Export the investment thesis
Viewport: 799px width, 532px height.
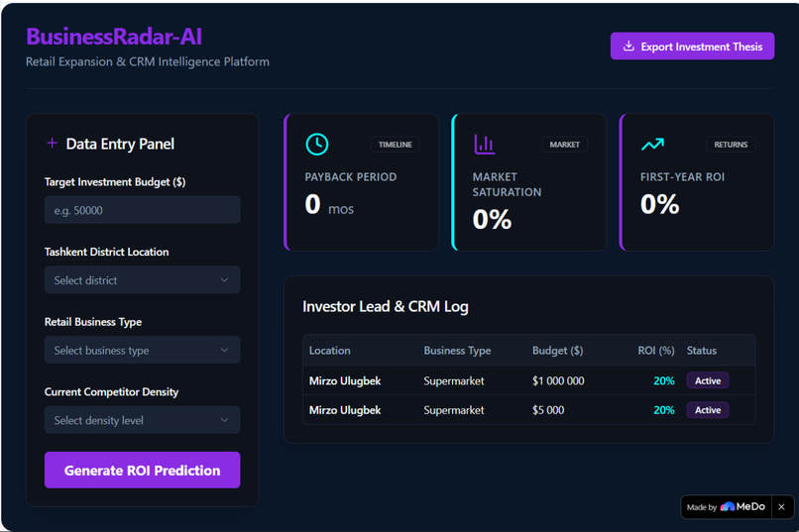pyautogui.click(x=693, y=47)
